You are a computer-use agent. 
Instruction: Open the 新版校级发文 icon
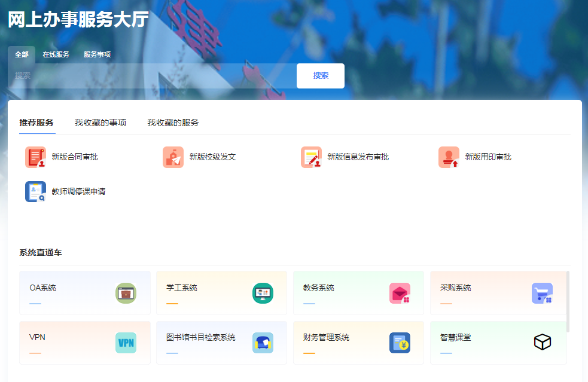coord(173,157)
